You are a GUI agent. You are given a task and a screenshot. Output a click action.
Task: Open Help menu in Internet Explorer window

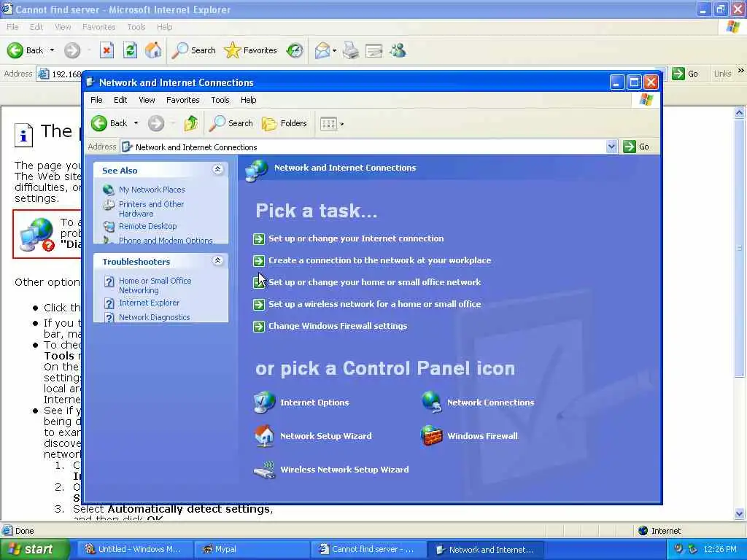164,27
